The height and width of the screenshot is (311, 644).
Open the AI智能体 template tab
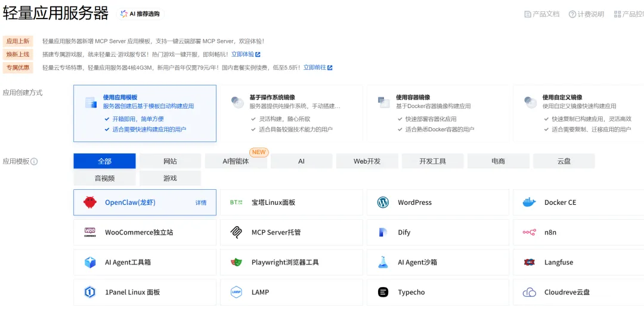[236, 161]
